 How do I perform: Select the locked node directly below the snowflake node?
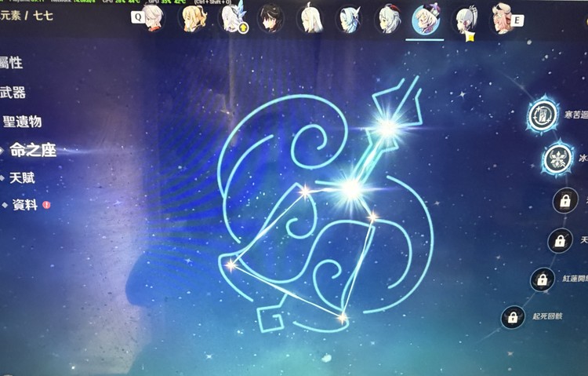tap(565, 201)
